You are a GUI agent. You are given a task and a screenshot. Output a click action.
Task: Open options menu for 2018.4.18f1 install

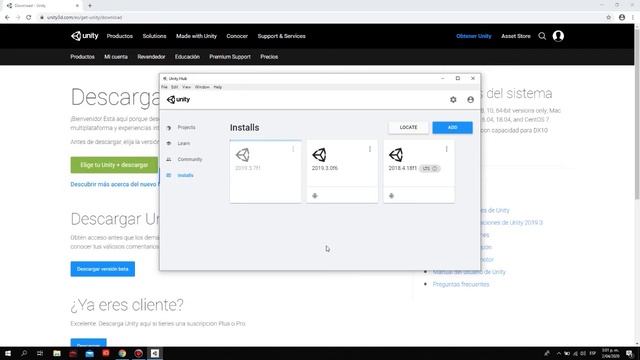[447, 149]
